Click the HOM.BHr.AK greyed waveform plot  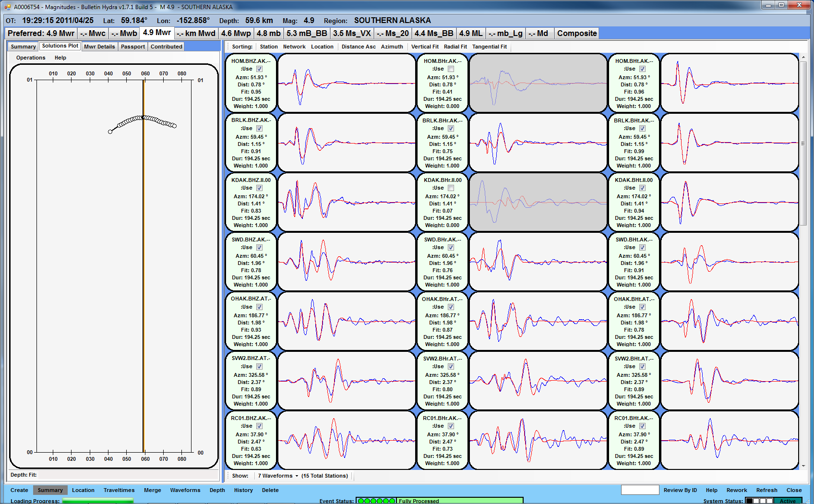538,83
